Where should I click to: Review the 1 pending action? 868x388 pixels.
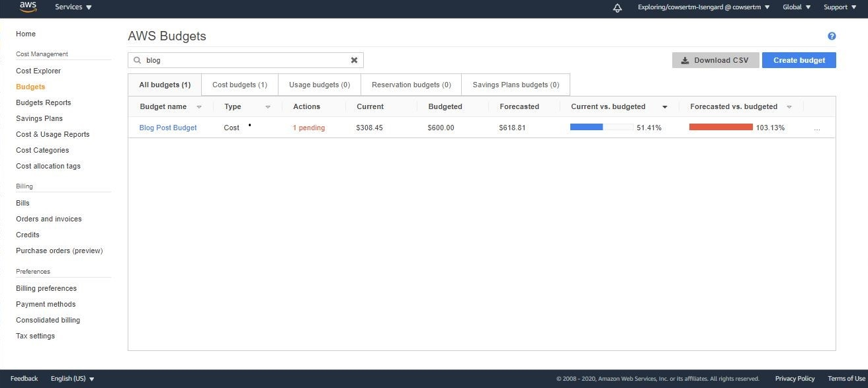coord(308,128)
